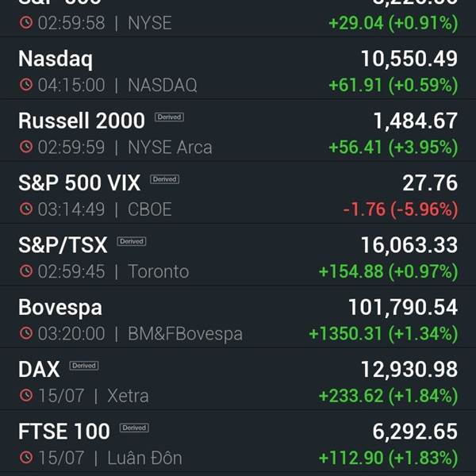
Task: Open the Nasdaq index name
Action: (x=56, y=59)
